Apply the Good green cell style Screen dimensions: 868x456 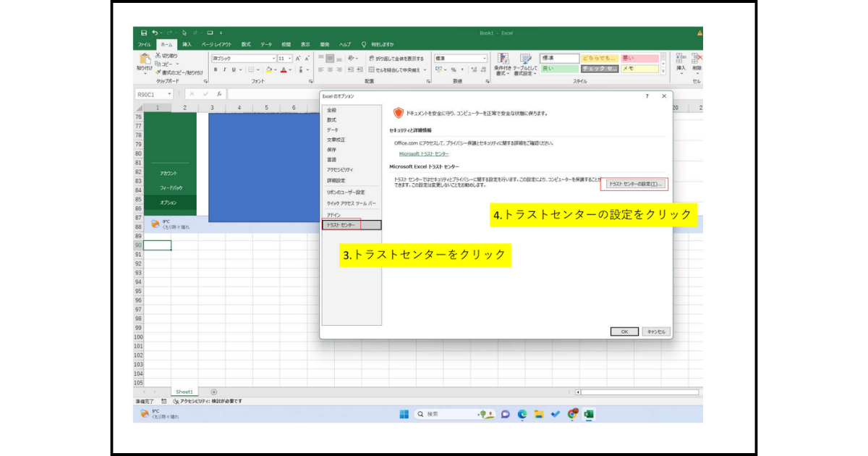(559, 69)
